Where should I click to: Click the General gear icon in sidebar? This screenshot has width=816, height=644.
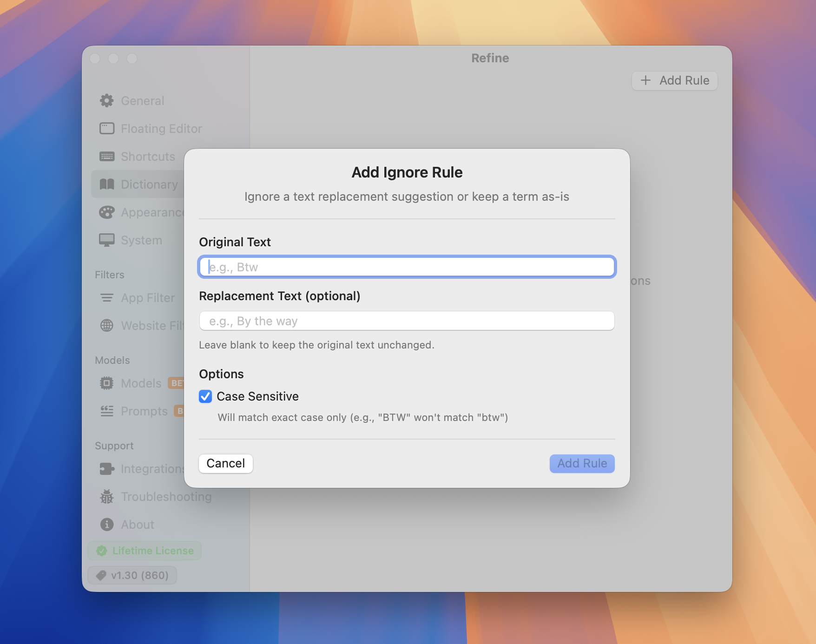pyautogui.click(x=107, y=101)
